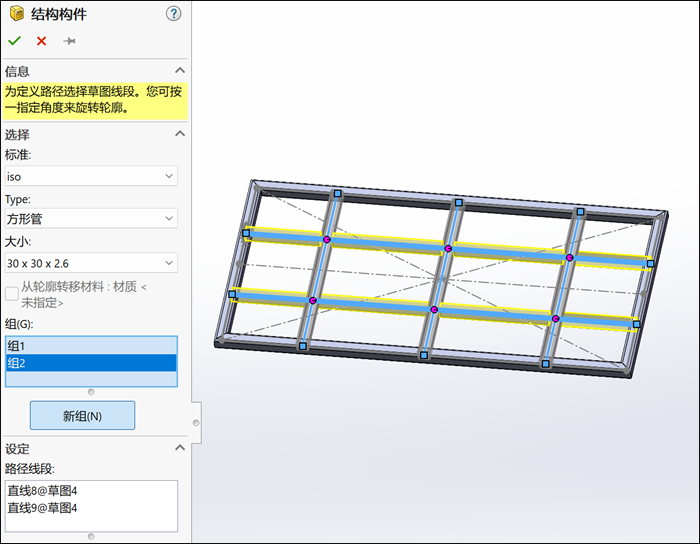
Task: Collapse the 信息 section
Action: (180, 71)
